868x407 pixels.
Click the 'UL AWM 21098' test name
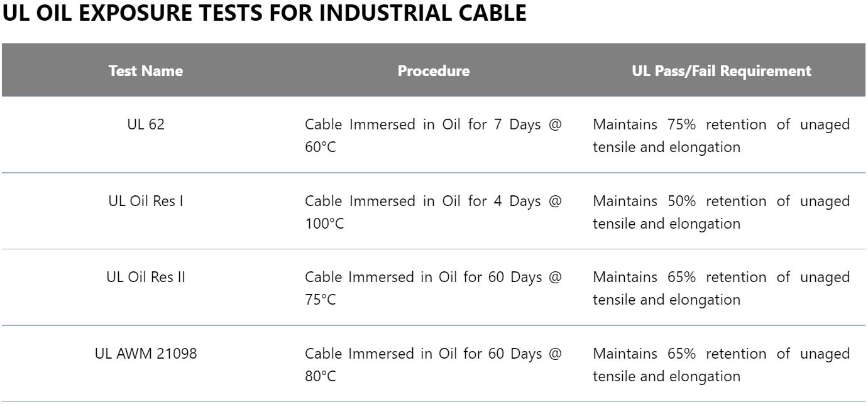(x=145, y=354)
